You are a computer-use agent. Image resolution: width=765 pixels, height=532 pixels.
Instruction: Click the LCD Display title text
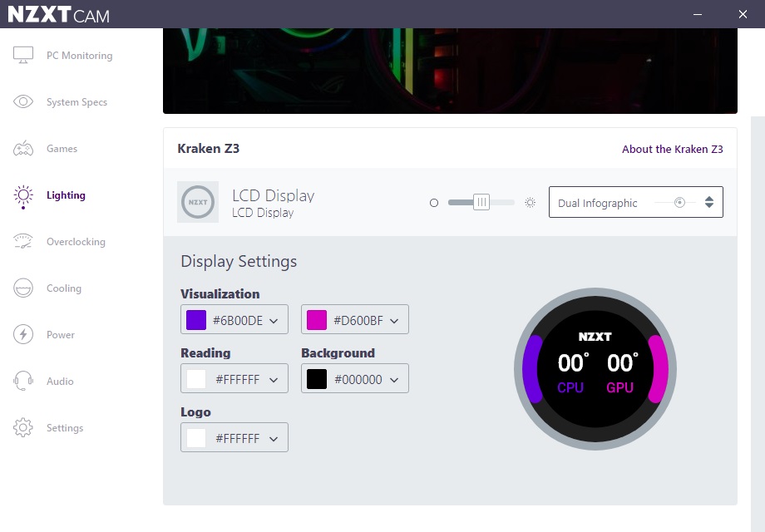point(274,195)
